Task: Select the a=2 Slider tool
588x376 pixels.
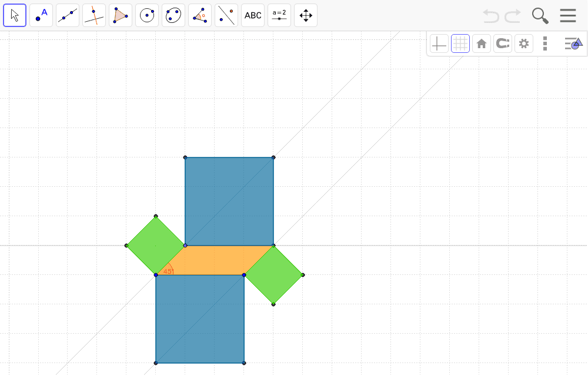Action: (279, 15)
